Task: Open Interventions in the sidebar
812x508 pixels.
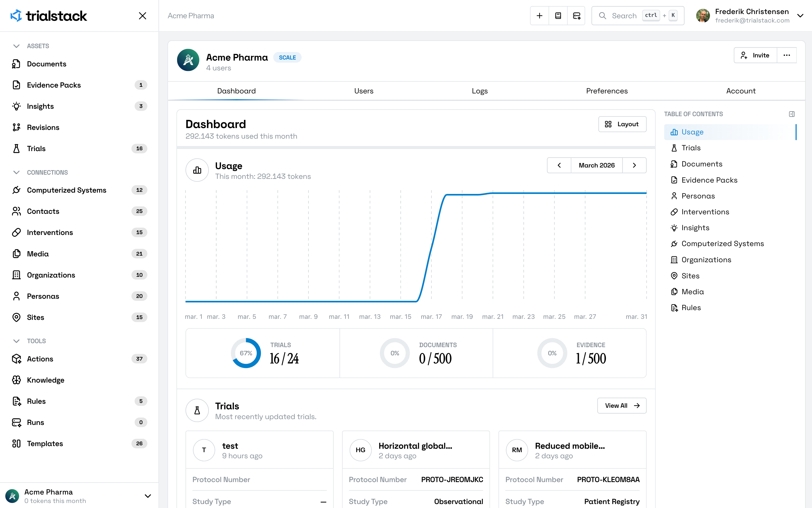Action: (x=79, y=233)
